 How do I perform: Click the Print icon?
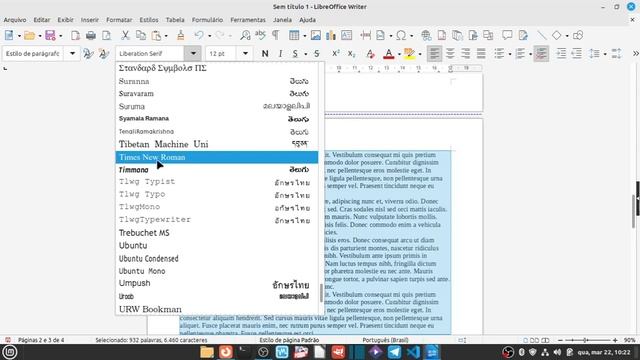tap(91, 36)
